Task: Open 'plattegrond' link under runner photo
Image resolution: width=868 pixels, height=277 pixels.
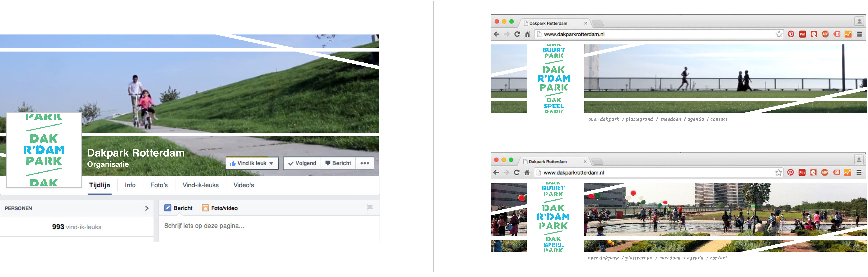Action: tap(639, 119)
